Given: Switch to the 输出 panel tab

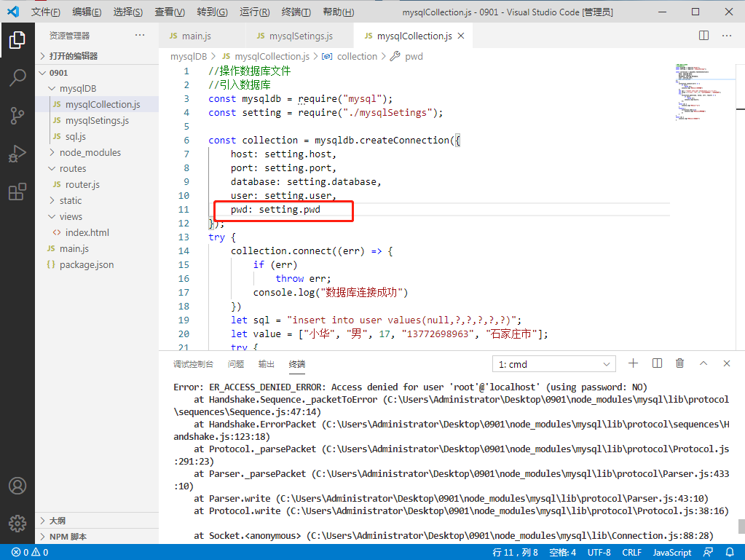Looking at the screenshot, I should tap(266, 364).
